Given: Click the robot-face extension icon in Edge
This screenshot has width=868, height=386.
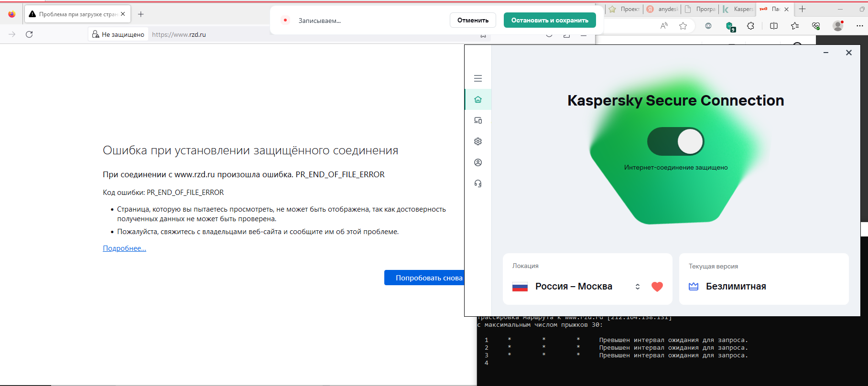Looking at the screenshot, I should (x=708, y=26).
